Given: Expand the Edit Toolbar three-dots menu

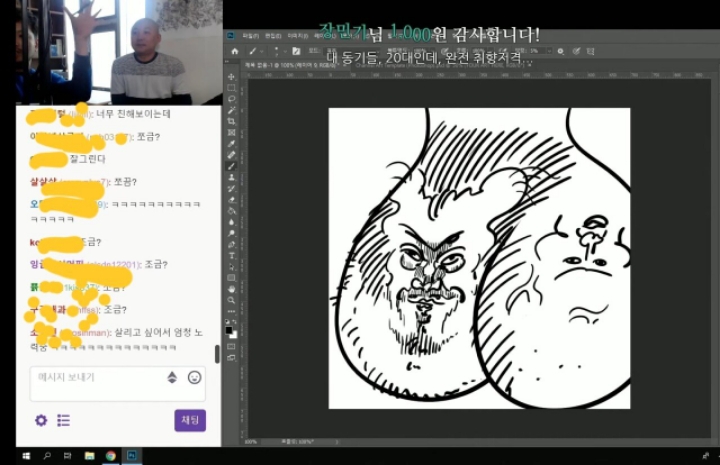Looking at the screenshot, I should pos(231,312).
